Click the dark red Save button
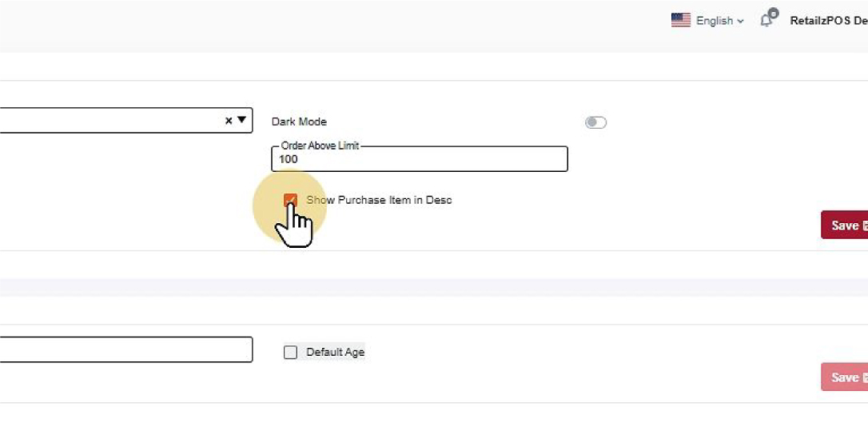The height and width of the screenshot is (427, 868). tap(844, 225)
